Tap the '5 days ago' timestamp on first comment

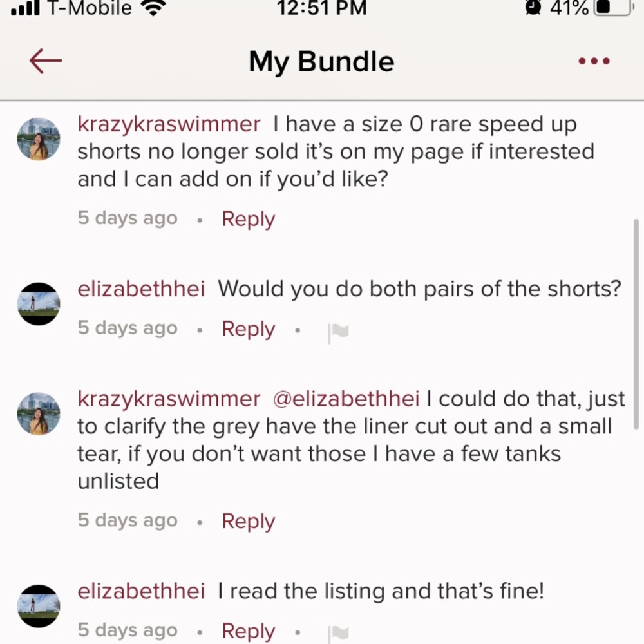[x=127, y=218]
